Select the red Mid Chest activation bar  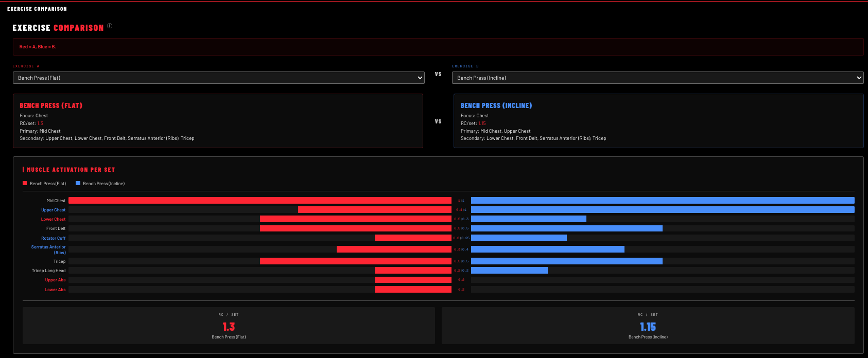(x=260, y=201)
